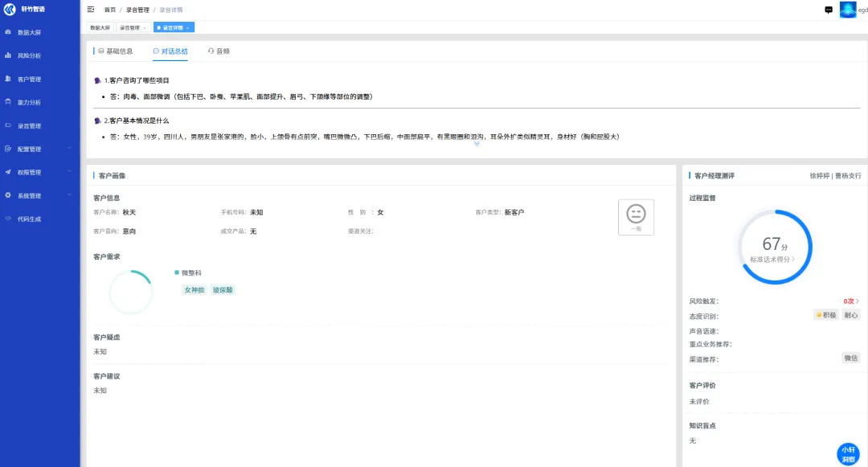Image resolution: width=868 pixels, height=467 pixels.
Task: Click the 轩竹智语 logo icon
Action: click(x=10, y=10)
